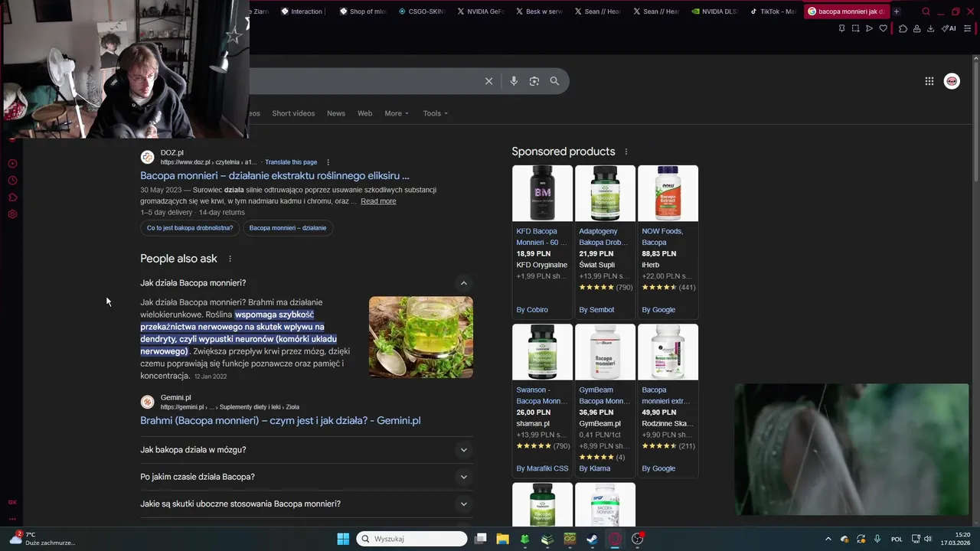
Task: Open the Brahmi Gemini.pl result link
Action: point(280,420)
